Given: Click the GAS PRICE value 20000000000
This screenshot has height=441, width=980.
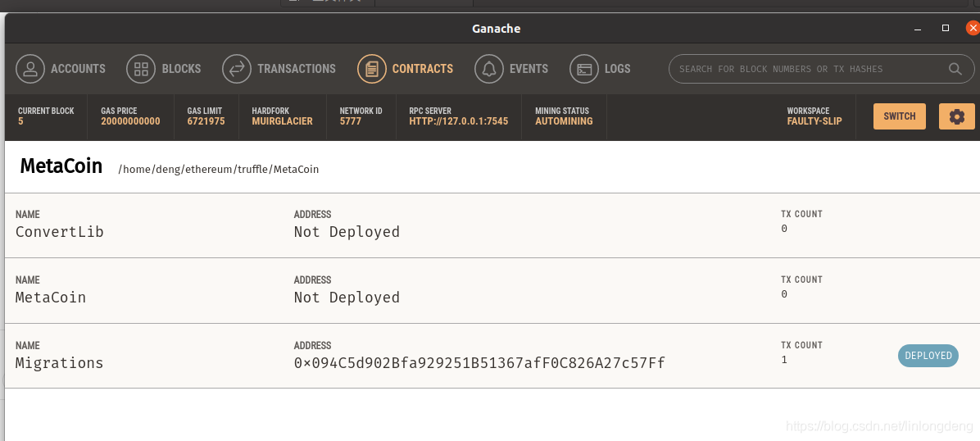Looking at the screenshot, I should (130, 121).
